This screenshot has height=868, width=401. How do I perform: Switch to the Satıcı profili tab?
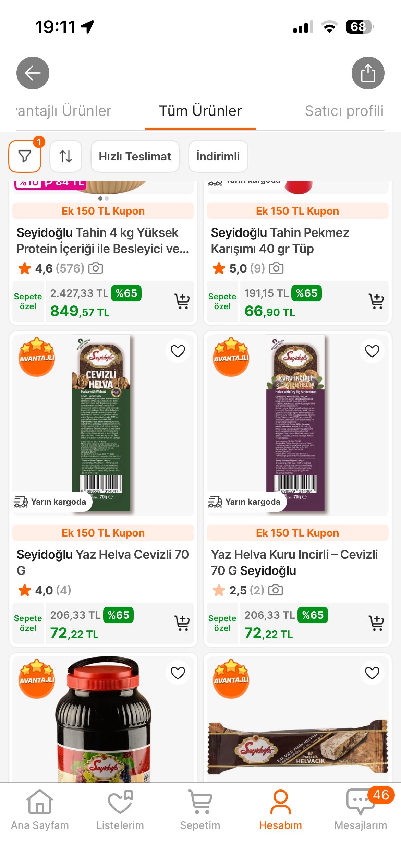(344, 111)
